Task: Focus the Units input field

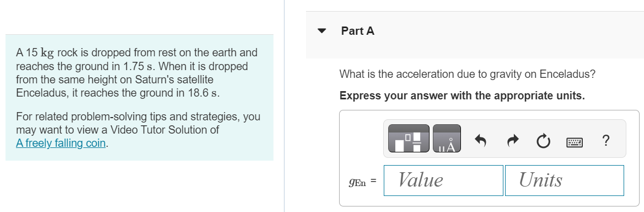Action: [564, 181]
